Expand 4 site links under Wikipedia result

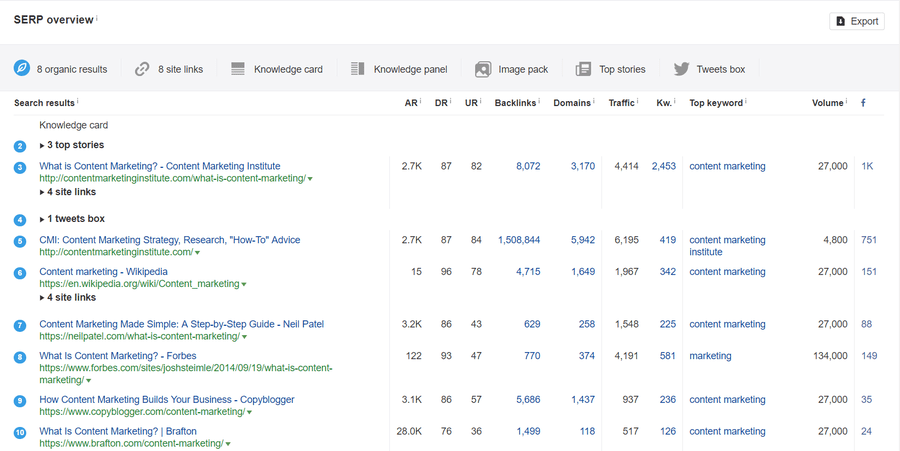click(68, 297)
